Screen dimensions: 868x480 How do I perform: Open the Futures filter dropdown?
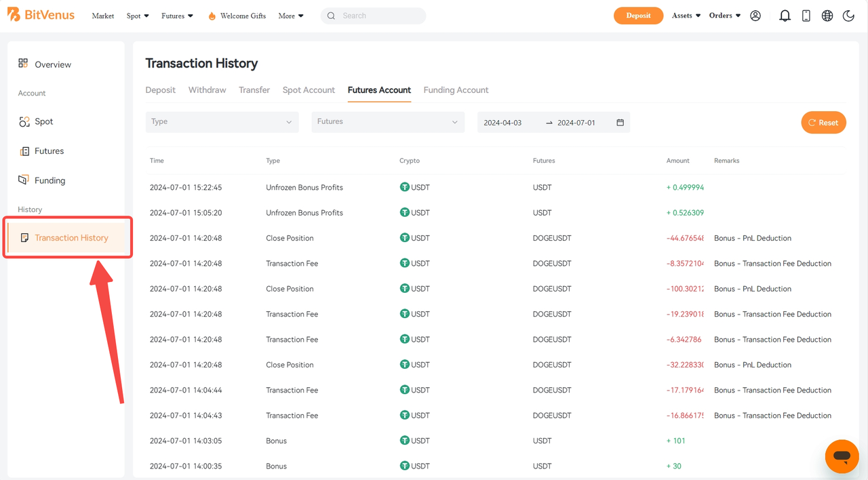tap(388, 122)
